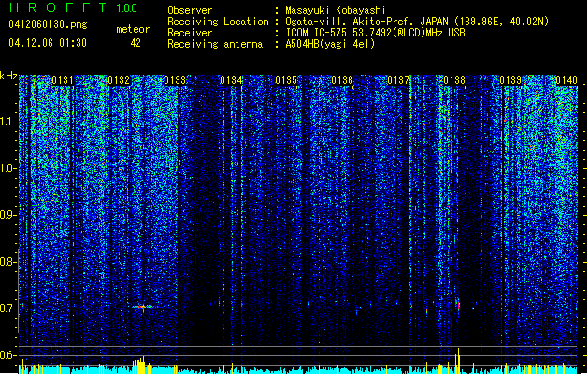This screenshot has width=588, height=374.
Task: Click time marker 0134
Action: (x=231, y=80)
